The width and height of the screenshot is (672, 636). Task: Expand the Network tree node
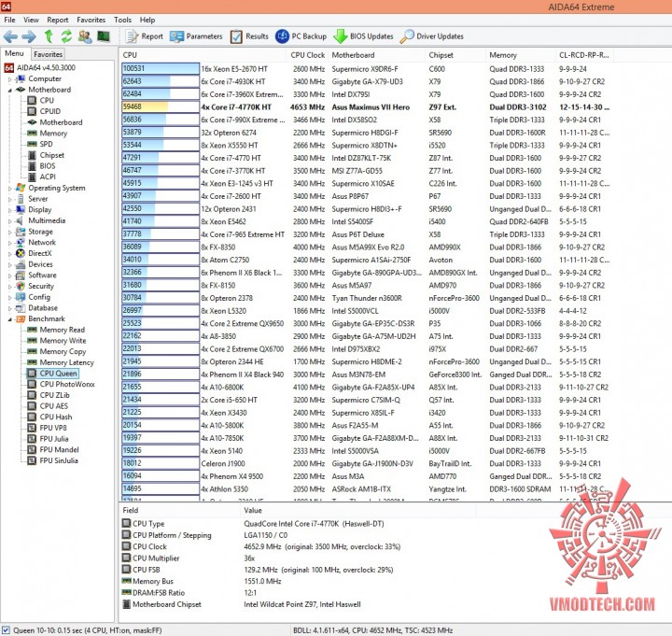(x=10, y=243)
